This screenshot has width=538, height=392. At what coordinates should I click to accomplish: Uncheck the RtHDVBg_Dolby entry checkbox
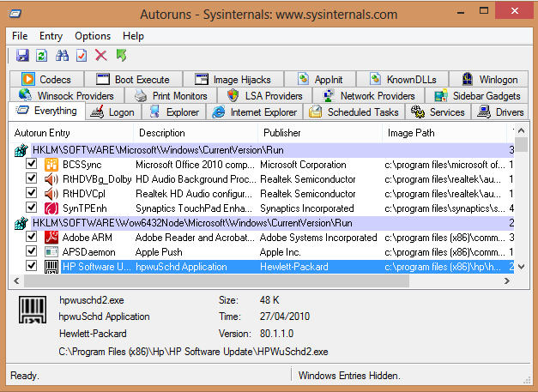point(31,178)
